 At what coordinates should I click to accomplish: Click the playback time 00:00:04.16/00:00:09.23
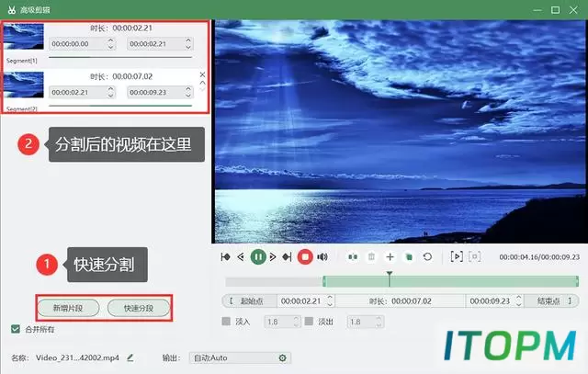point(539,257)
